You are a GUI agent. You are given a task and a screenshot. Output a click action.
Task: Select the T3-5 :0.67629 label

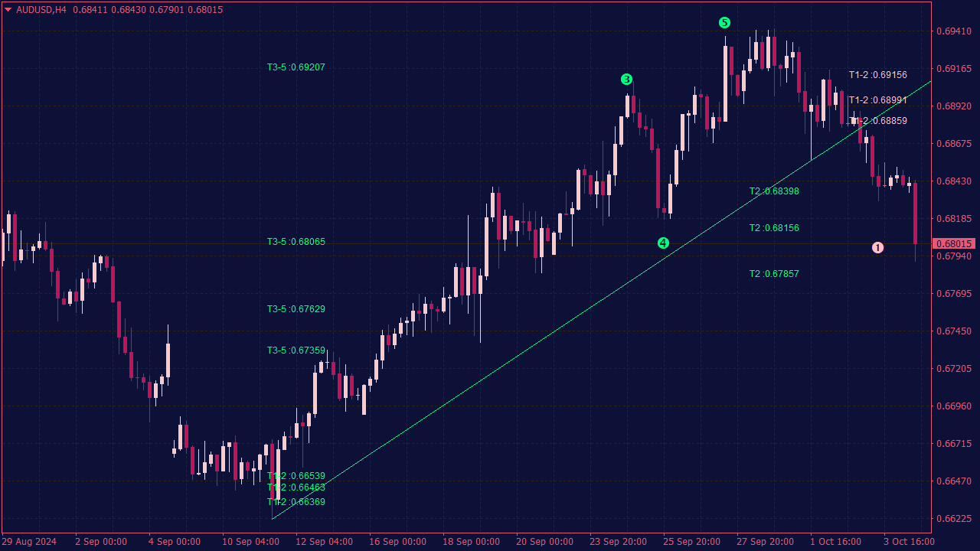pos(296,309)
